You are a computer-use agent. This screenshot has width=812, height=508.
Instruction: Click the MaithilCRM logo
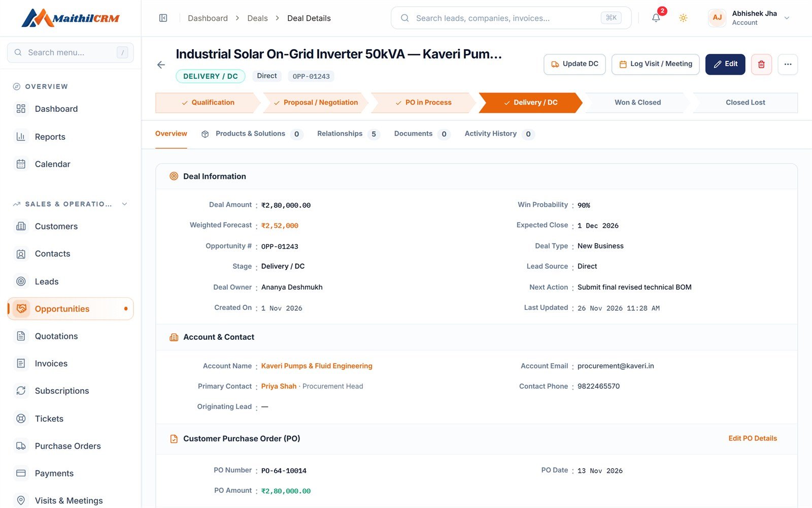[x=71, y=18]
